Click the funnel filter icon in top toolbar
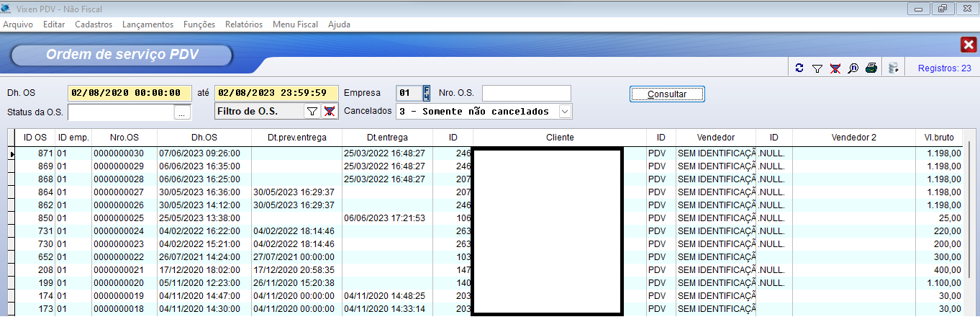The image size is (980, 322). (817, 68)
